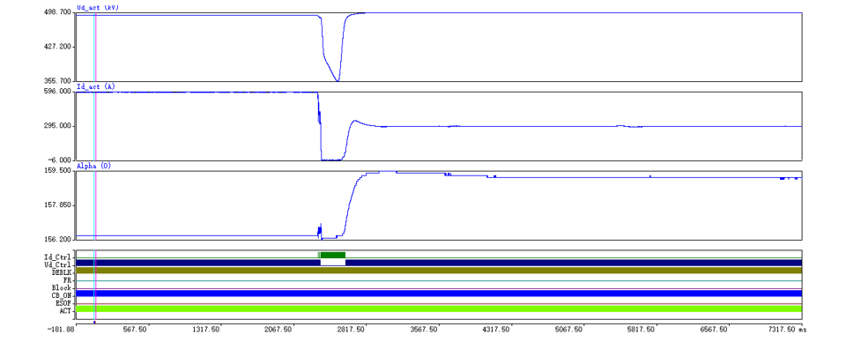Viewport: 868px width, 342px height.
Task: Click the green Id_Ctrl active segment
Action: point(333,255)
